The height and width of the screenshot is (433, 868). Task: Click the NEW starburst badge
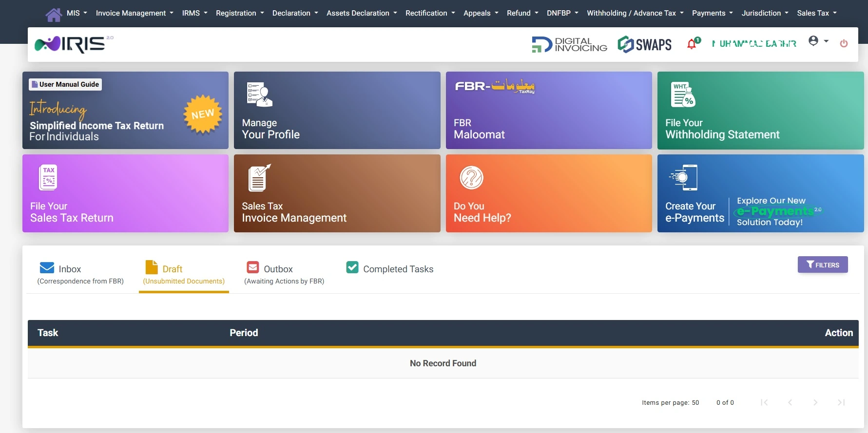(x=203, y=114)
